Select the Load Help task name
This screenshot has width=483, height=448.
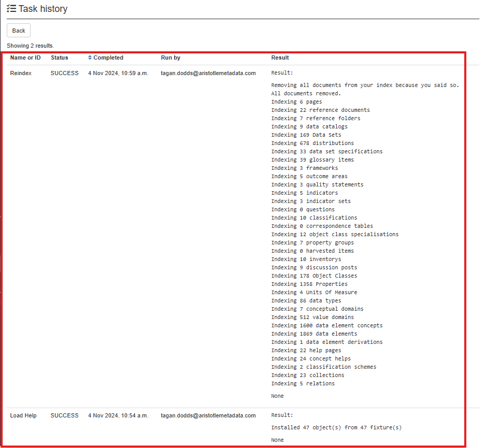click(23, 415)
